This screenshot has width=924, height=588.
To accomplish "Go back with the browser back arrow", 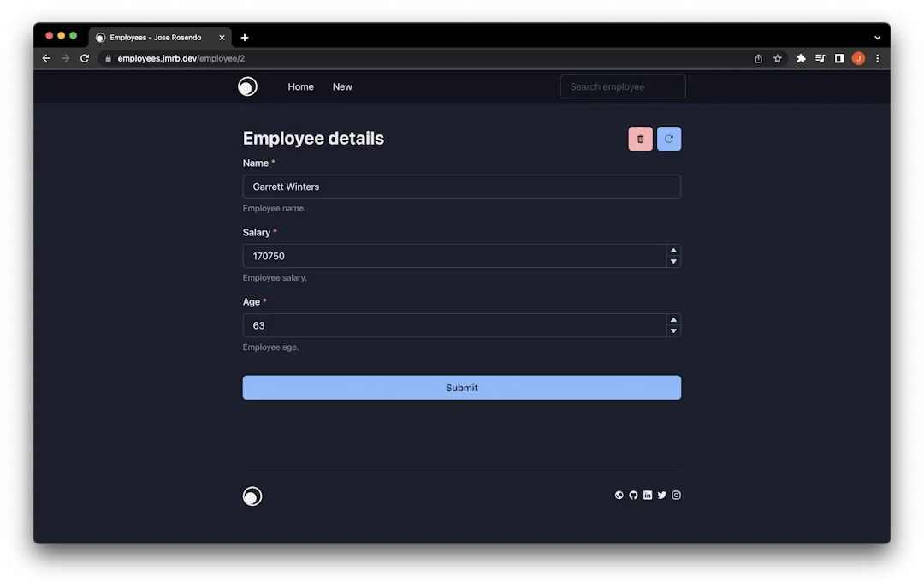I will coord(46,58).
